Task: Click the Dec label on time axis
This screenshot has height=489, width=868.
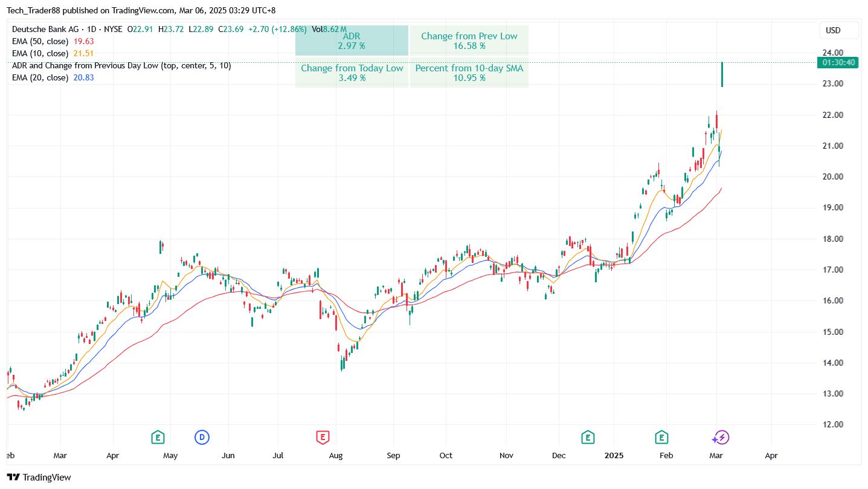Action: [559, 455]
